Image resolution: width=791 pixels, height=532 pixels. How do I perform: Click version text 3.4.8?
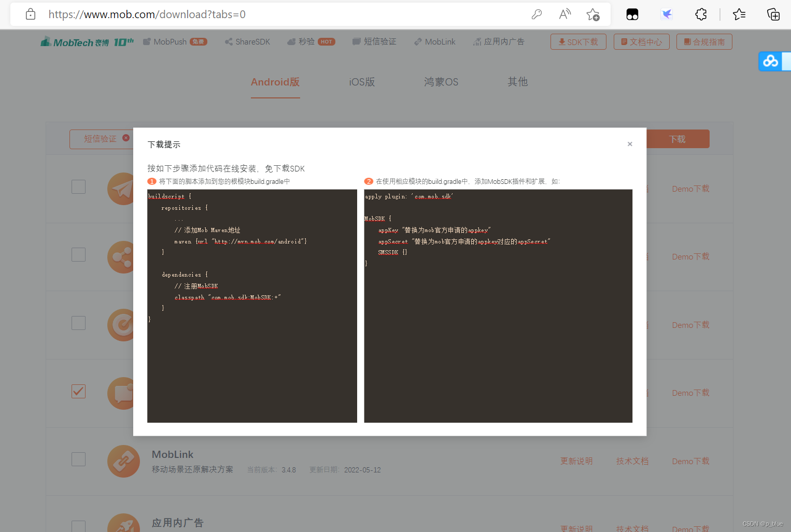pos(289,470)
